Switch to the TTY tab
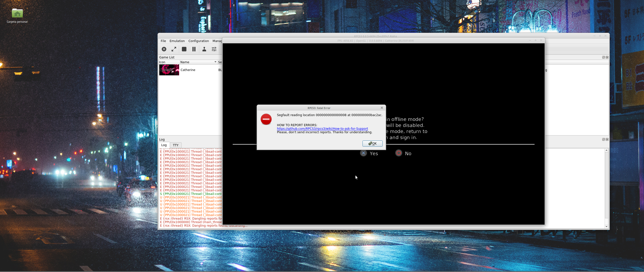 click(x=175, y=145)
